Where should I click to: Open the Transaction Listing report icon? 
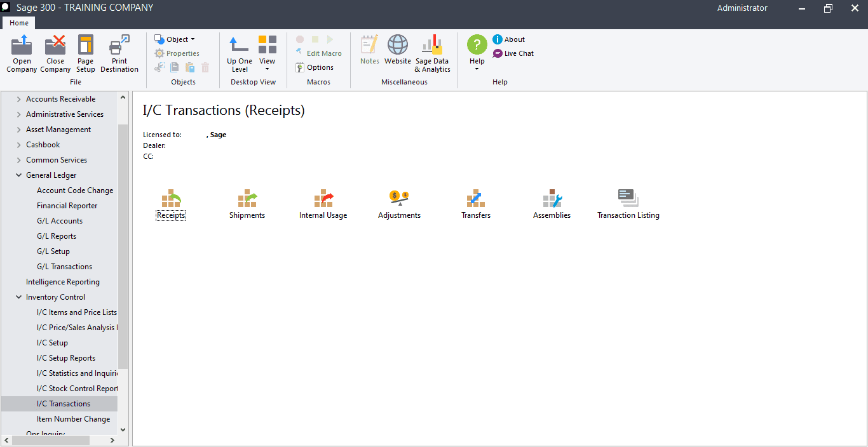(x=628, y=204)
